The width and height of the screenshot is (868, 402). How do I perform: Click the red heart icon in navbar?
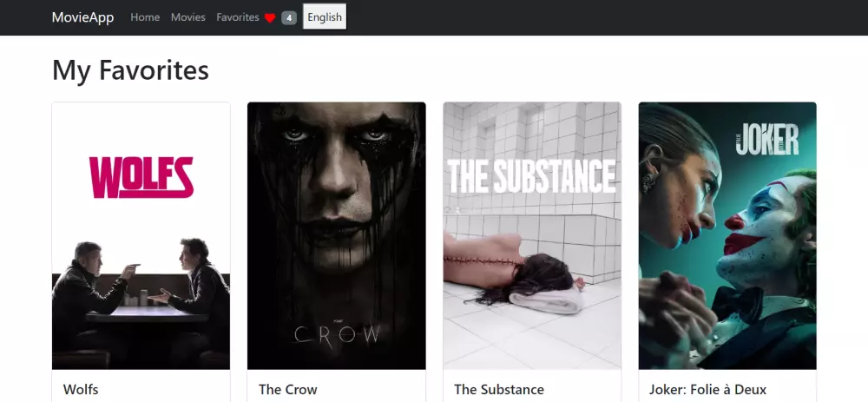[x=270, y=17]
